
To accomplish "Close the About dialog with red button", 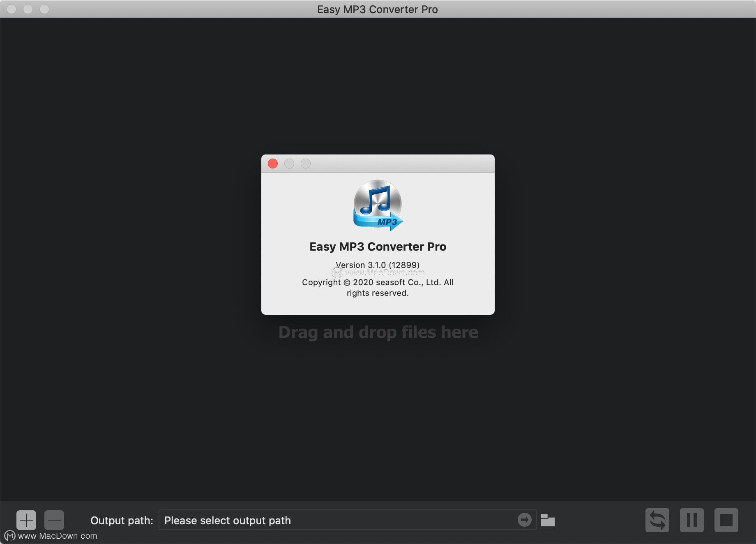I will (x=273, y=164).
